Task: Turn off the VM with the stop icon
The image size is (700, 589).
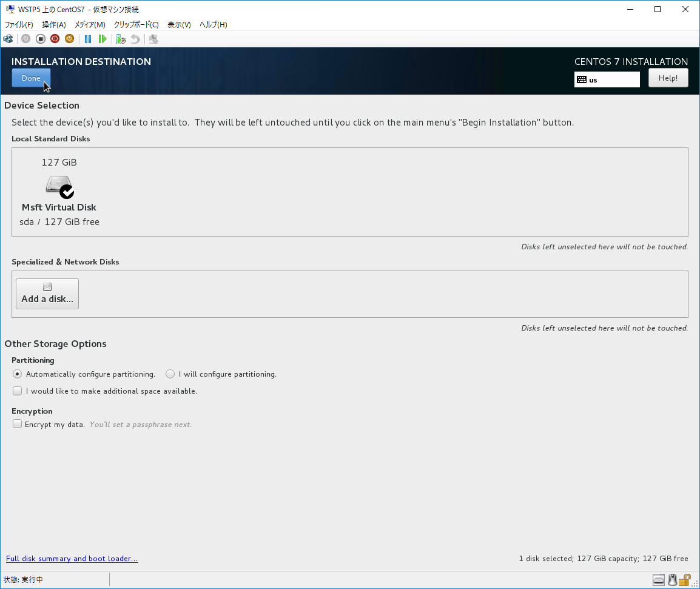Action: point(41,39)
